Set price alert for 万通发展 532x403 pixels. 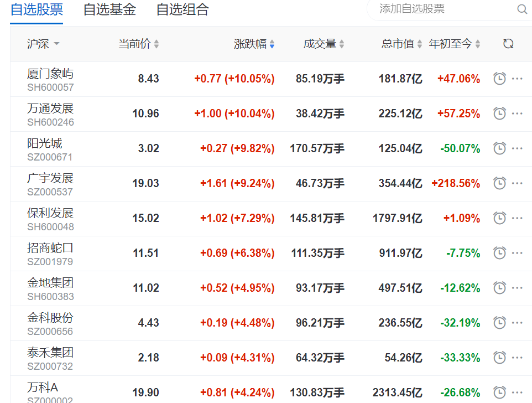(x=499, y=113)
